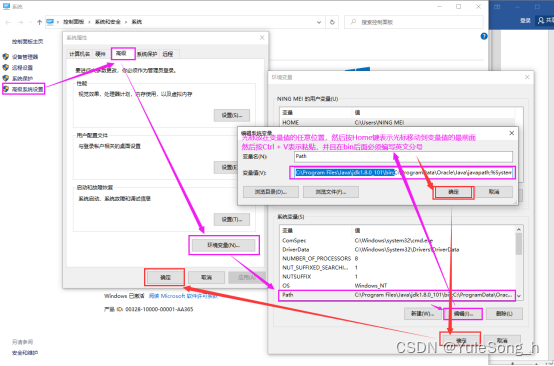Viewport: 554px width, 366px height.
Task: Switch to the 系统保护 tab in System Properties
Action: [147, 54]
